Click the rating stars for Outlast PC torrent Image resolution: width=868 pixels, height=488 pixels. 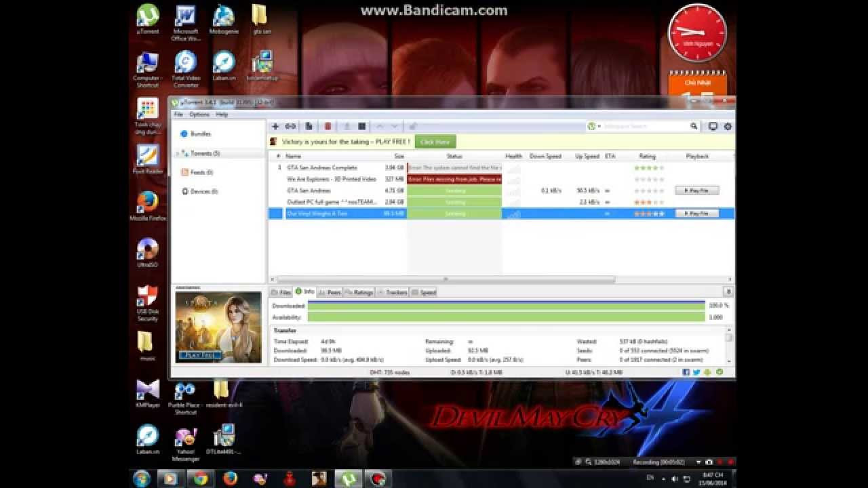point(649,202)
